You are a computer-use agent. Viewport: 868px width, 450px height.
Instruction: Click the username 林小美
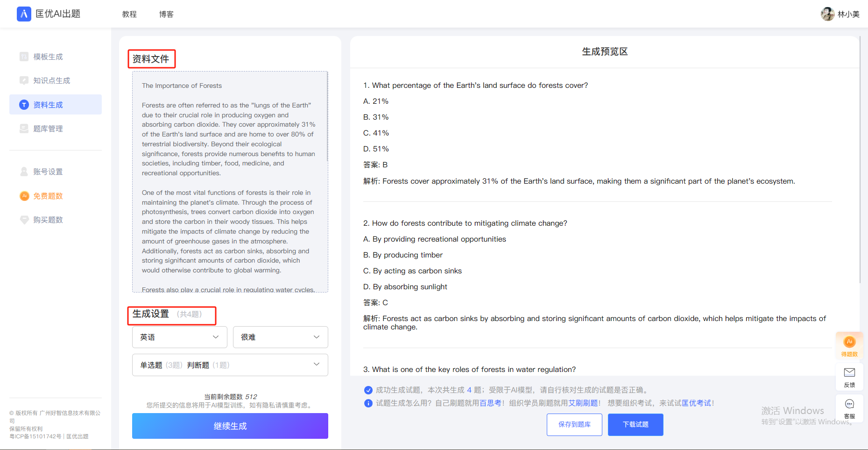click(848, 14)
